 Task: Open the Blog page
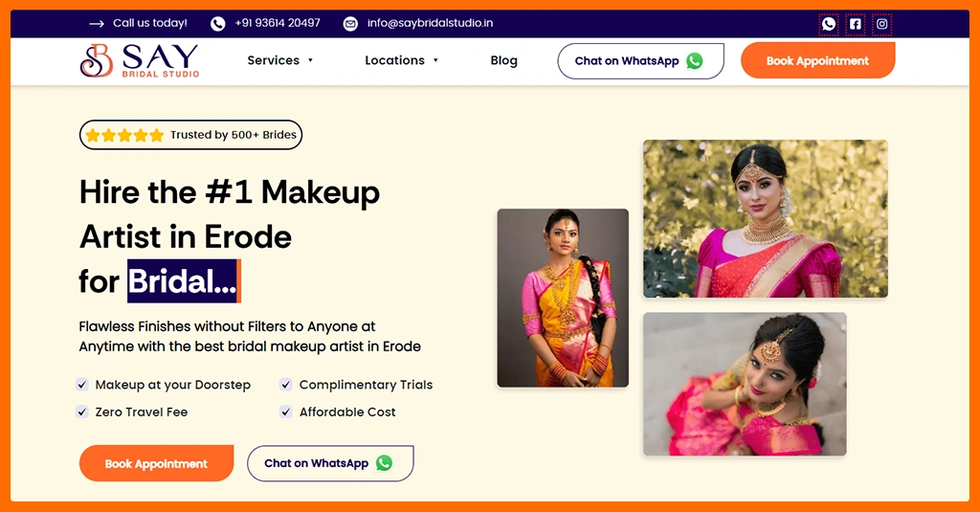point(503,60)
